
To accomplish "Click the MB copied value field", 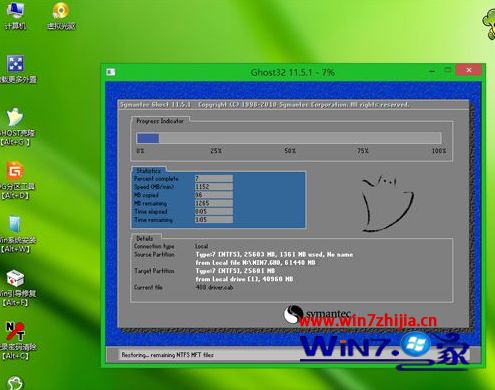I will pos(214,195).
